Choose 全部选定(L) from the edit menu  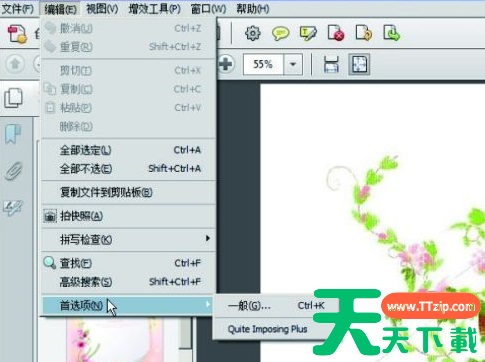(129, 150)
